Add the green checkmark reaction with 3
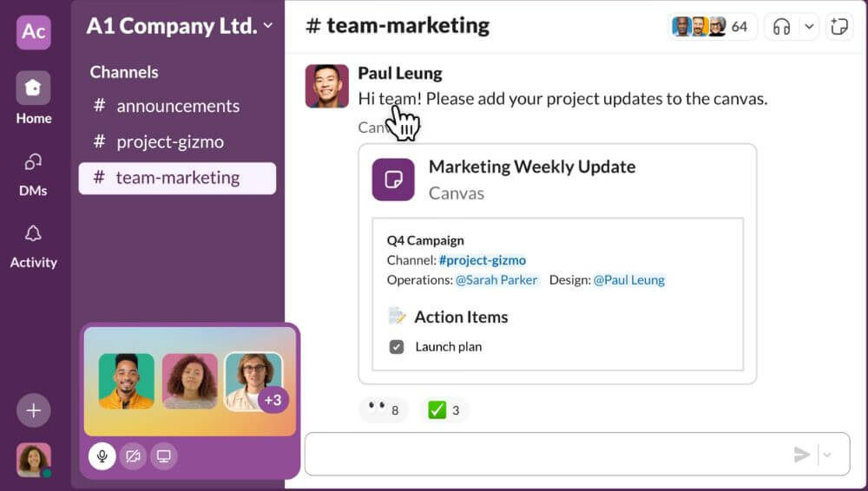The image size is (868, 491). click(444, 410)
